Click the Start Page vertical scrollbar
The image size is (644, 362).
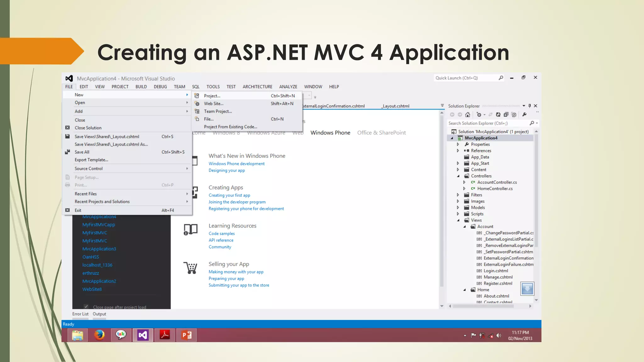click(x=442, y=201)
